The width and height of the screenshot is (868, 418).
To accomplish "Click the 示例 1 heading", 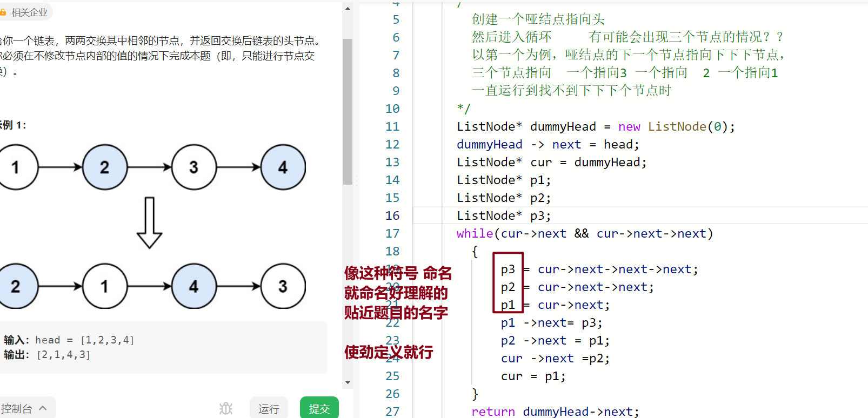I will (x=13, y=125).
